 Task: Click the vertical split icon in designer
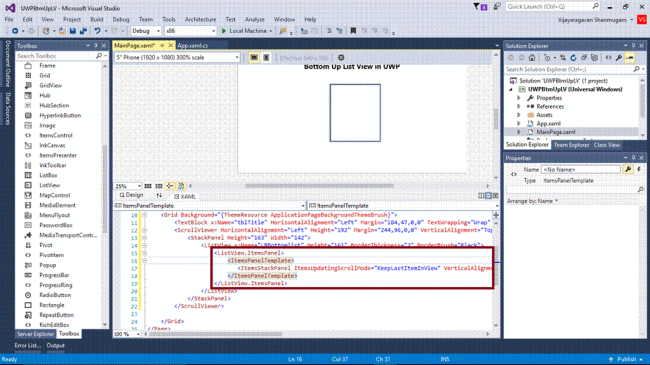pyautogui.click(x=481, y=196)
